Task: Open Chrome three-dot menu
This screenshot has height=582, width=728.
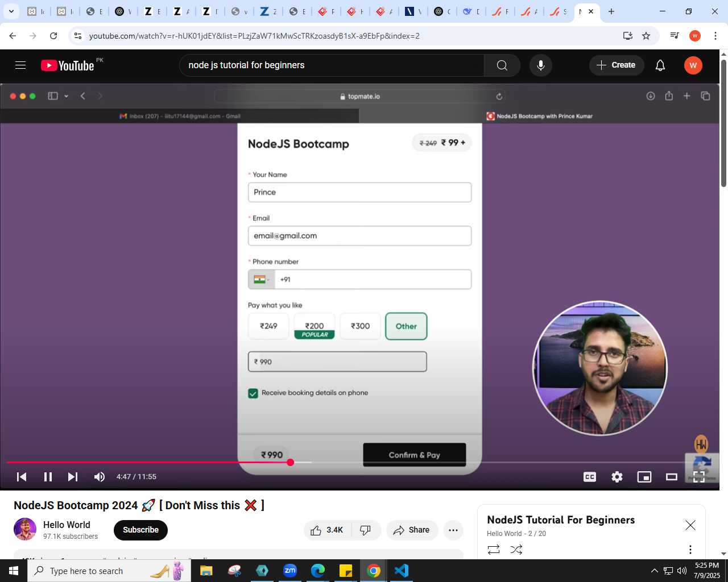Action: (715, 36)
